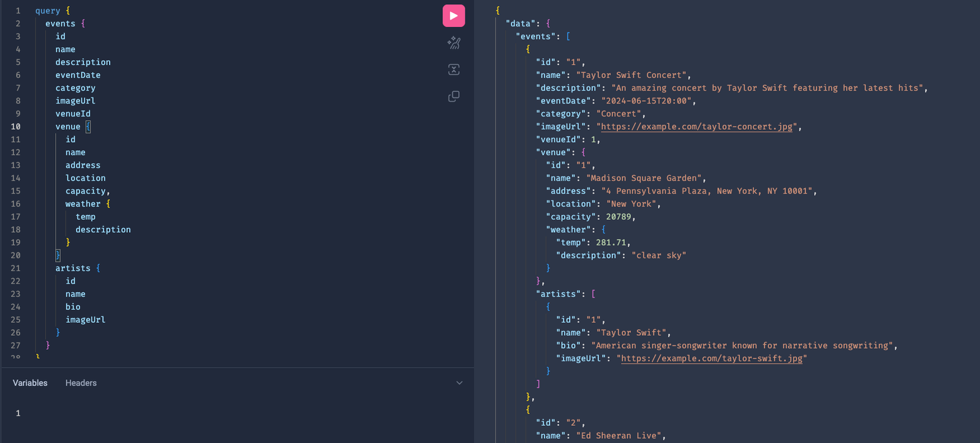Click the "artists" key in the response
Screen dimensions: 980x443
coord(558,294)
